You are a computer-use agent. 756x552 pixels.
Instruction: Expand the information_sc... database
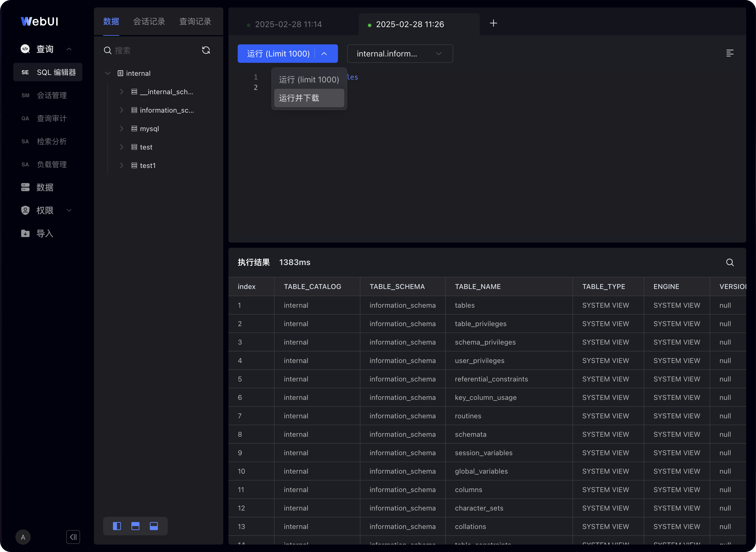click(122, 110)
